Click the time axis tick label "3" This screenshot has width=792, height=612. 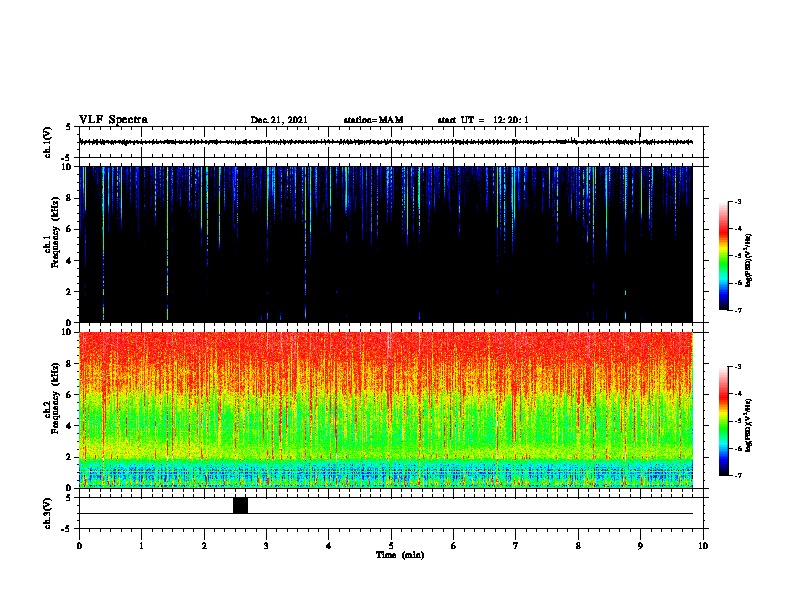[266, 546]
